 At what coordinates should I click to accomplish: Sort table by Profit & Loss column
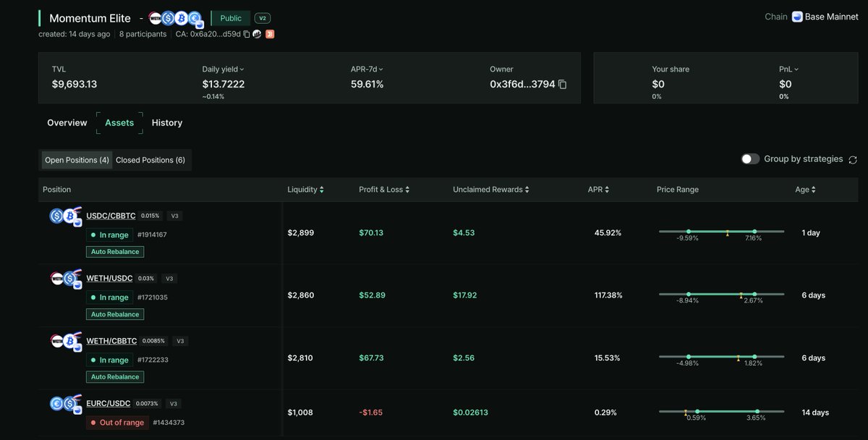[385, 190]
